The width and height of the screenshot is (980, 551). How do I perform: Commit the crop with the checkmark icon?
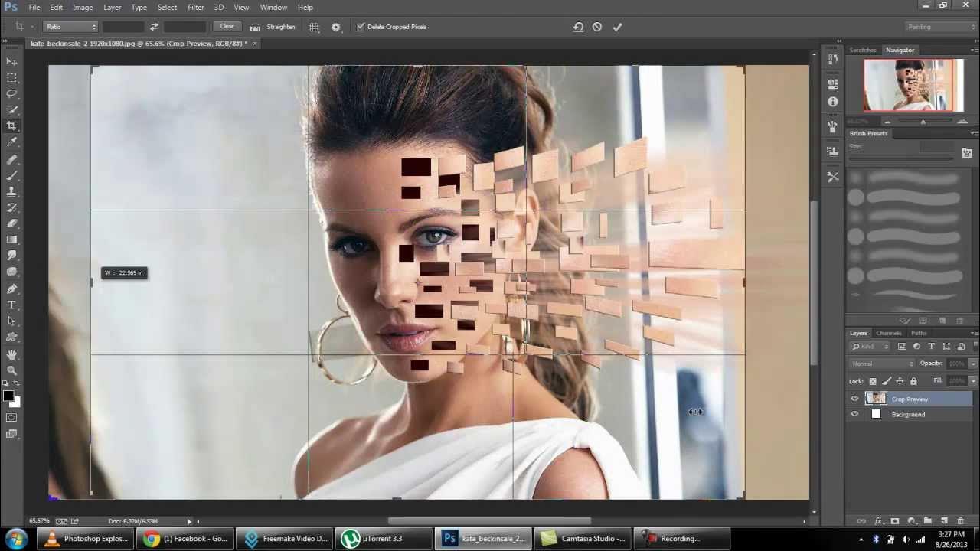617,27
